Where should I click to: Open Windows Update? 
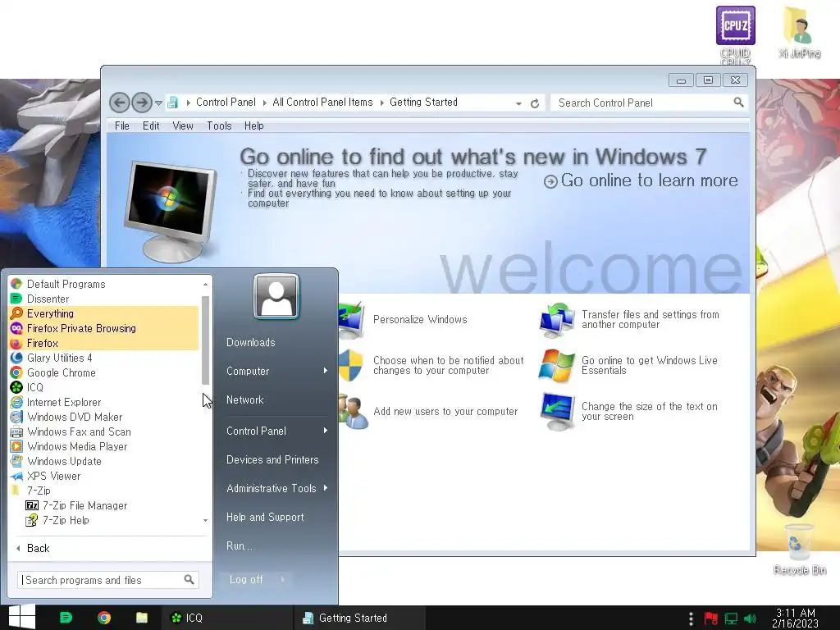click(64, 461)
